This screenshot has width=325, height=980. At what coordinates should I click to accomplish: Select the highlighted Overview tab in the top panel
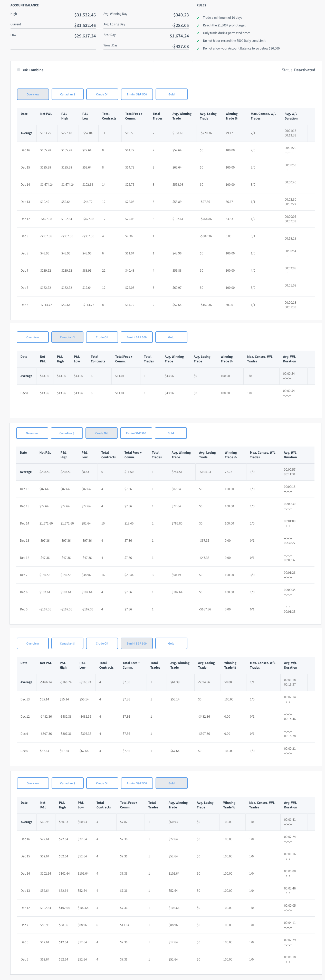click(x=33, y=94)
